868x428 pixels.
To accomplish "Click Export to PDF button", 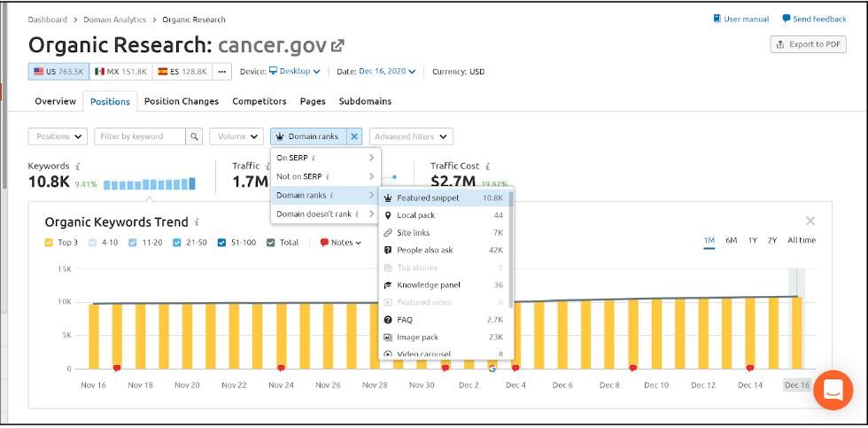I will [808, 44].
